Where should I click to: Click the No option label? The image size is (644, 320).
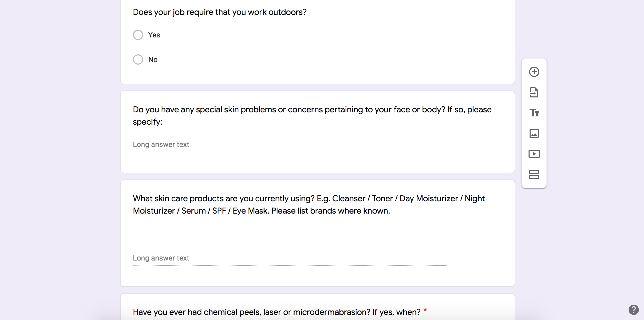click(x=153, y=59)
